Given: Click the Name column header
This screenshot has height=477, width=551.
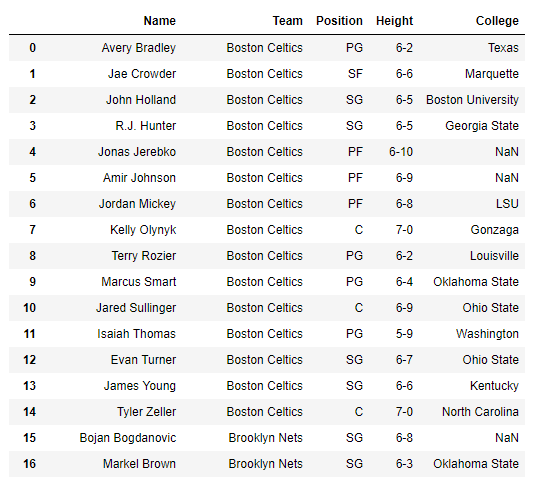Looking at the screenshot, I should pyautogui.click(x=160, y=21).
